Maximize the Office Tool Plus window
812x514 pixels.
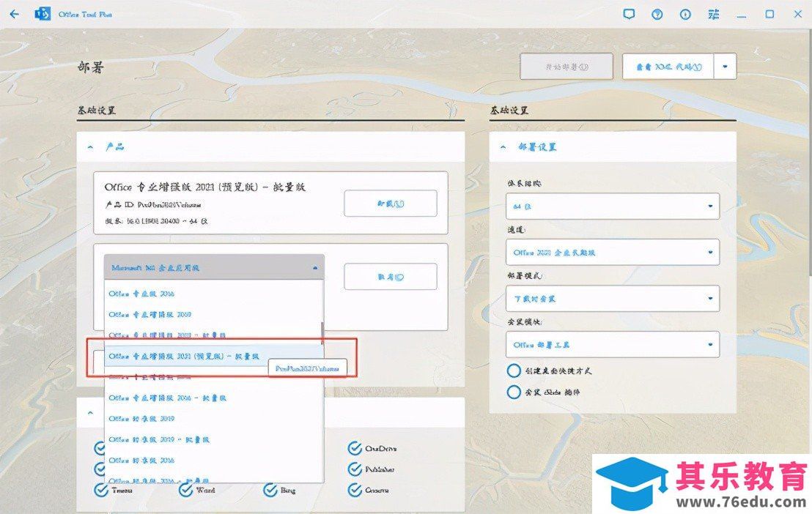click(769, 14)
